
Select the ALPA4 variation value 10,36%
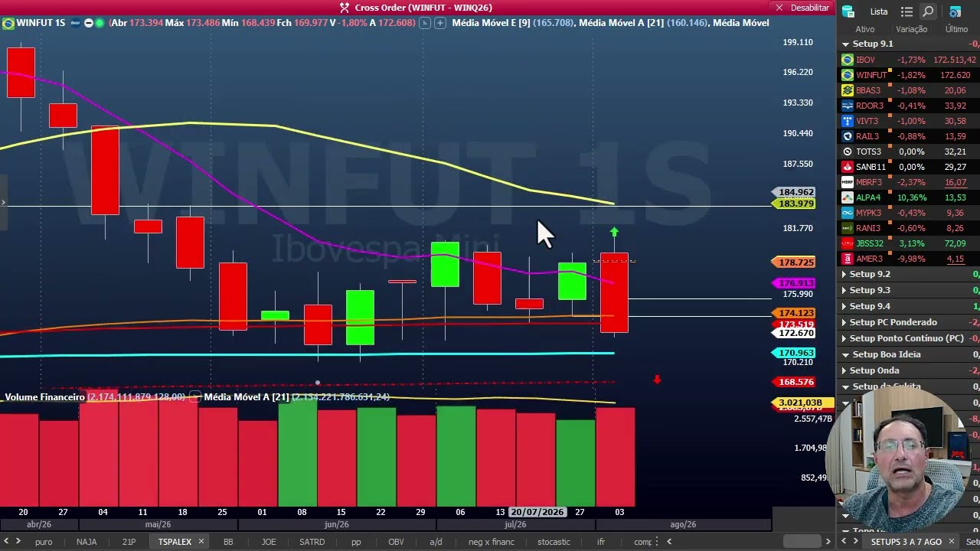(x=912, y=197)
